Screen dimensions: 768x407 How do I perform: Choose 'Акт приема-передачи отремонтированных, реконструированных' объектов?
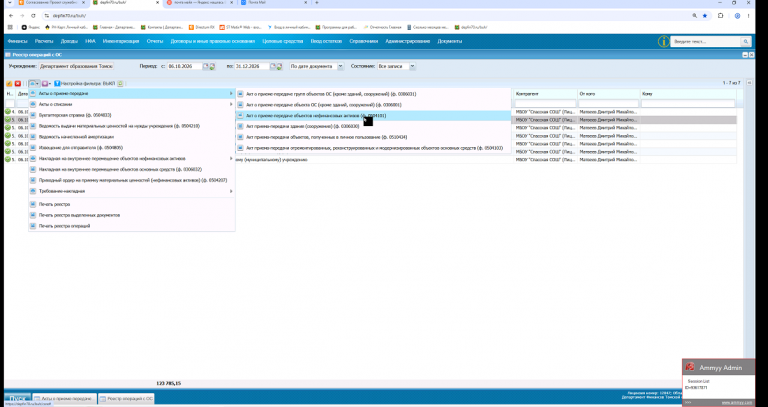coord(374,148)
